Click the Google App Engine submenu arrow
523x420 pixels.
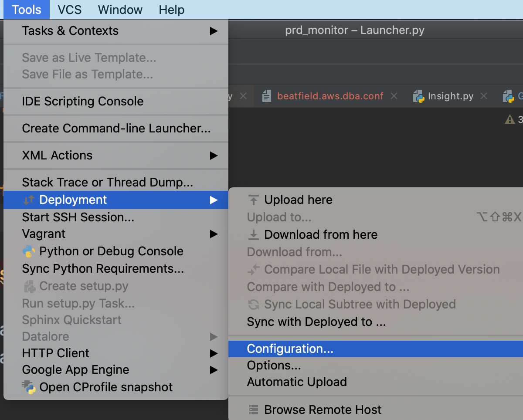click(214, 370)
